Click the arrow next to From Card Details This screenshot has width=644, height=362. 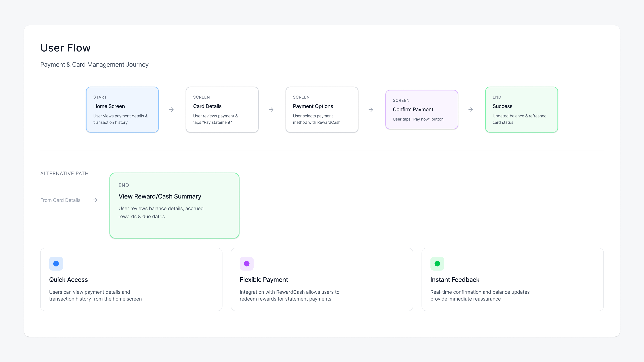(x=95, y=200)
